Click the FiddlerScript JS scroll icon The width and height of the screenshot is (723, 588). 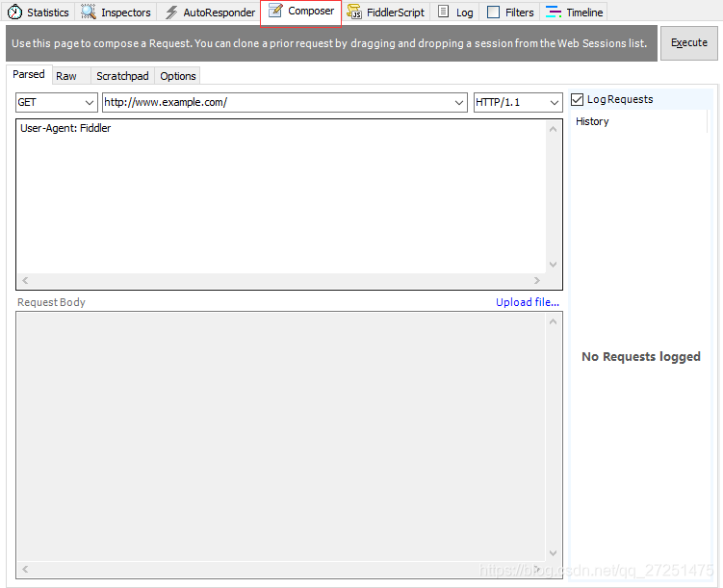pos(354,12)
